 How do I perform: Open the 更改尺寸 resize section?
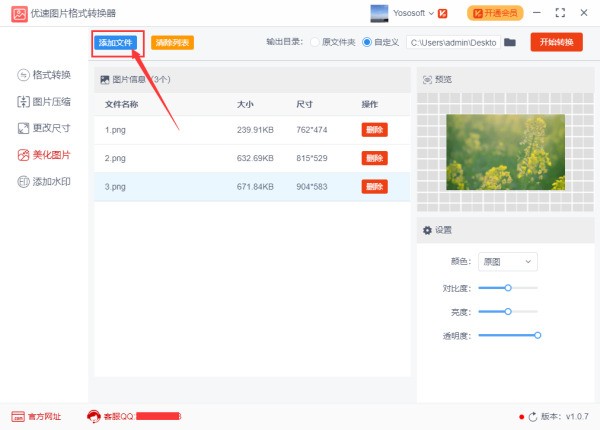[x=44, y=129]
